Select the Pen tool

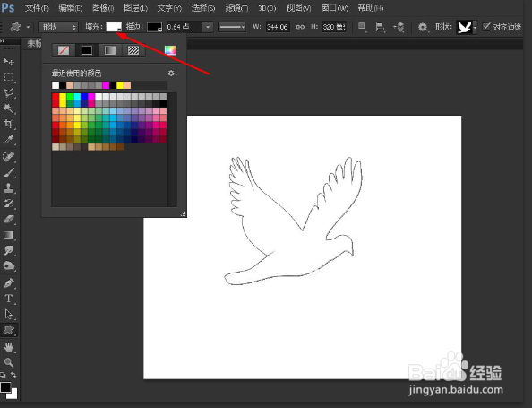point(8,282)
